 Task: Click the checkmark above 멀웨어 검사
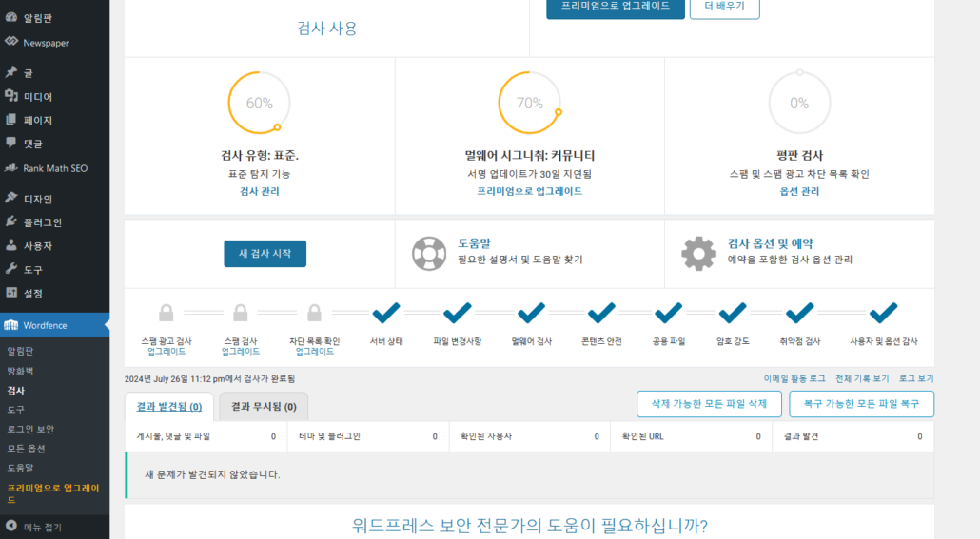point(531,313)
